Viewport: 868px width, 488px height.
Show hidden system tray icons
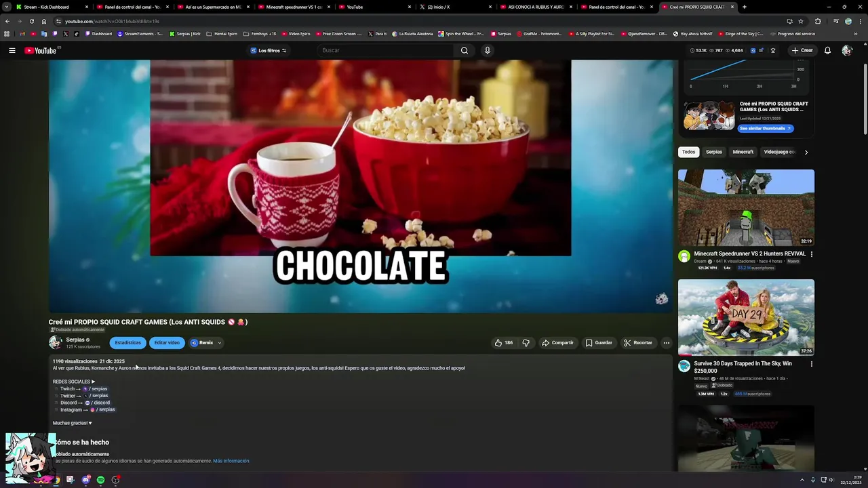tap(802, 480)
